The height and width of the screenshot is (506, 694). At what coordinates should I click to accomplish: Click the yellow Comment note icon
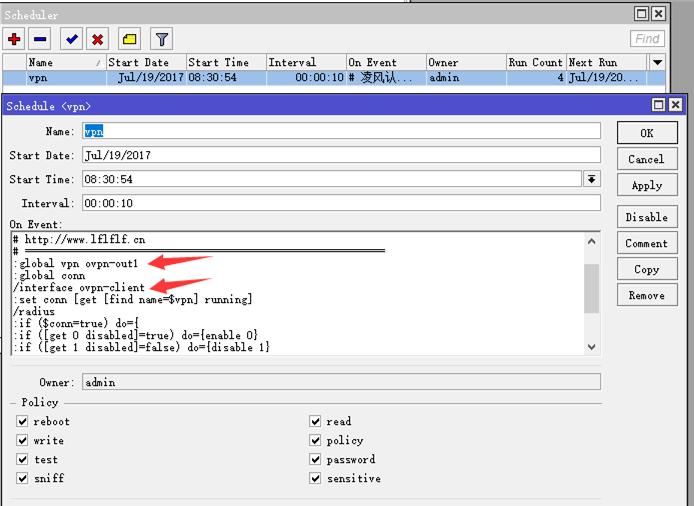click(129, 39)
